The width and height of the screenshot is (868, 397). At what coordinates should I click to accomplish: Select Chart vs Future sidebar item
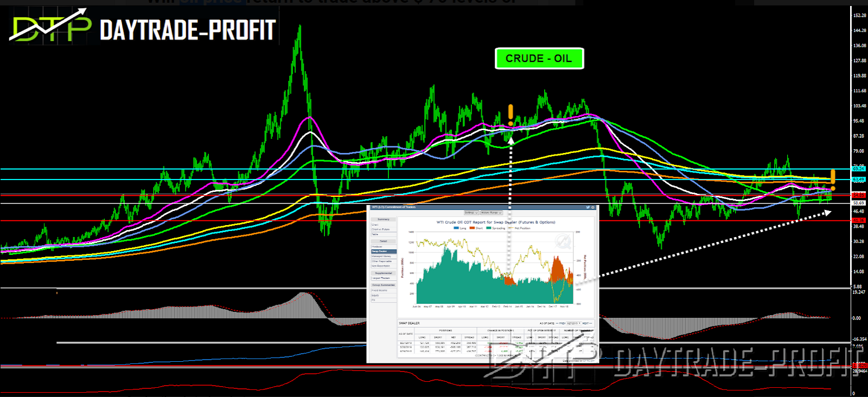coord(384,229)
